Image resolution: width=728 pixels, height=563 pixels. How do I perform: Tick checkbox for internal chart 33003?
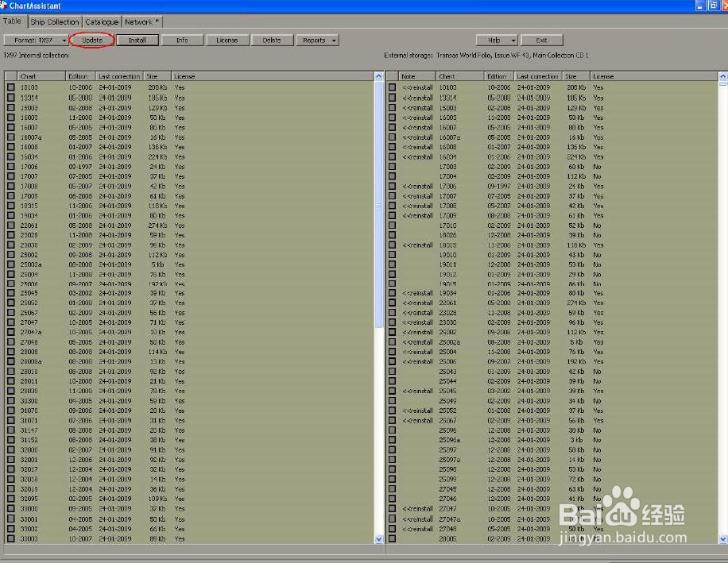(10, 538)
